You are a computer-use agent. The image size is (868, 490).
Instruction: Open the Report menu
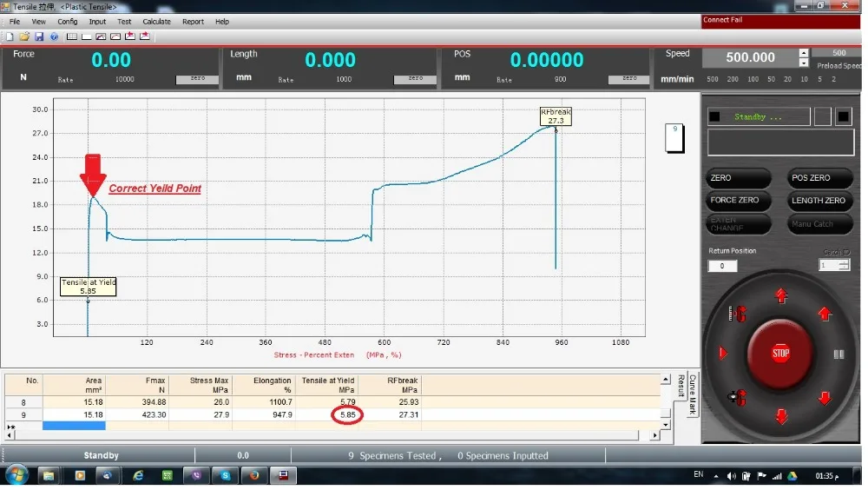(193, 22)
